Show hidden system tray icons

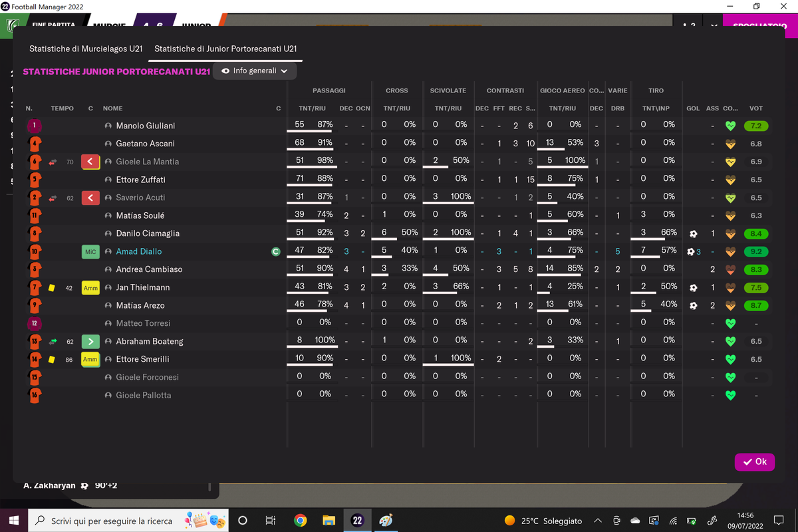pyautogui.click(x=598, y=521)
